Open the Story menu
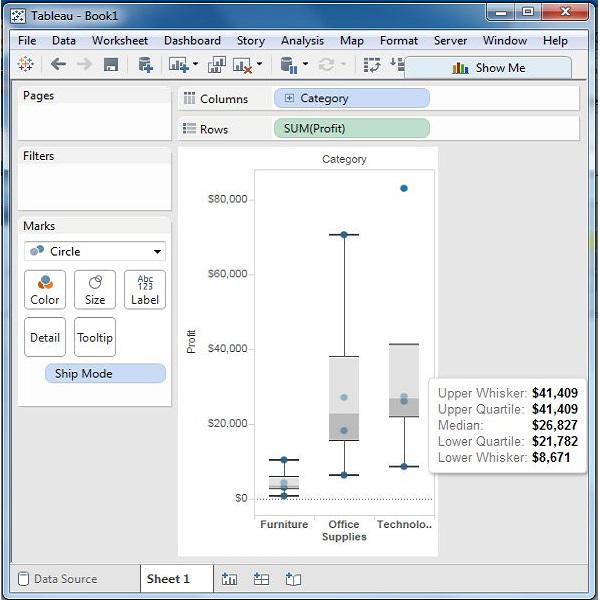 click(251, 41)
